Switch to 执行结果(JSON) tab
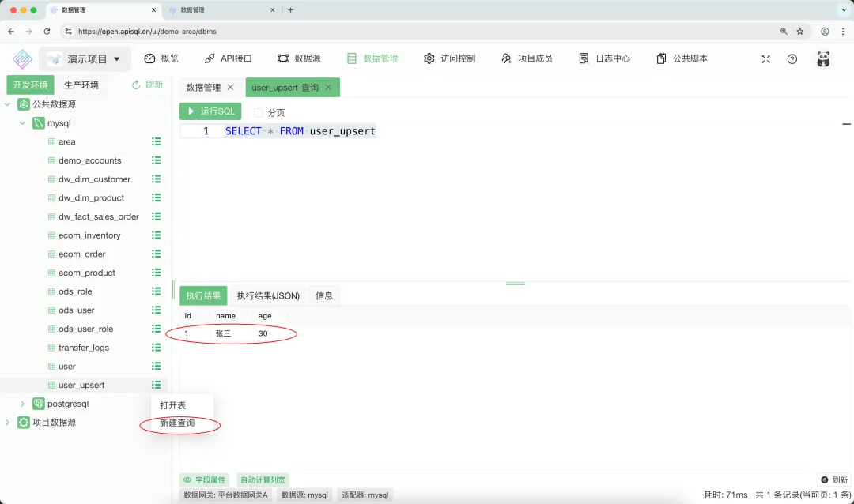Viewport: 854px width, 504px height. click(268, 295)
